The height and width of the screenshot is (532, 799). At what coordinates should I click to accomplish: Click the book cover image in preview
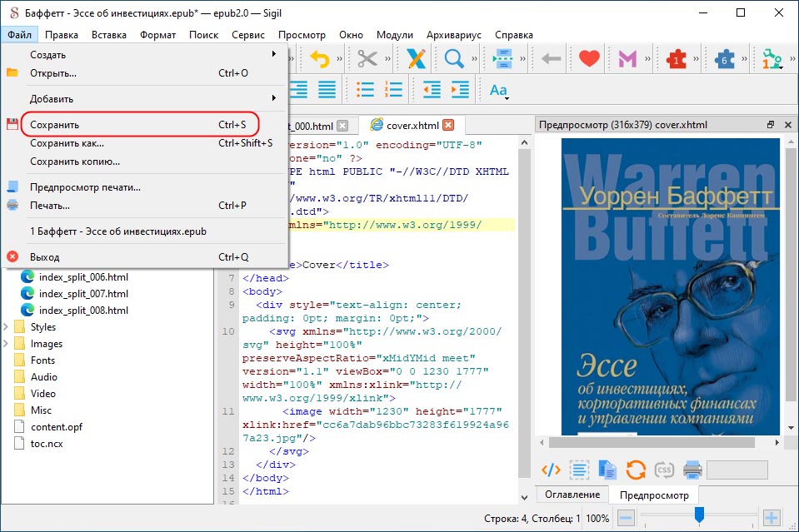click(x=670, y=286)
